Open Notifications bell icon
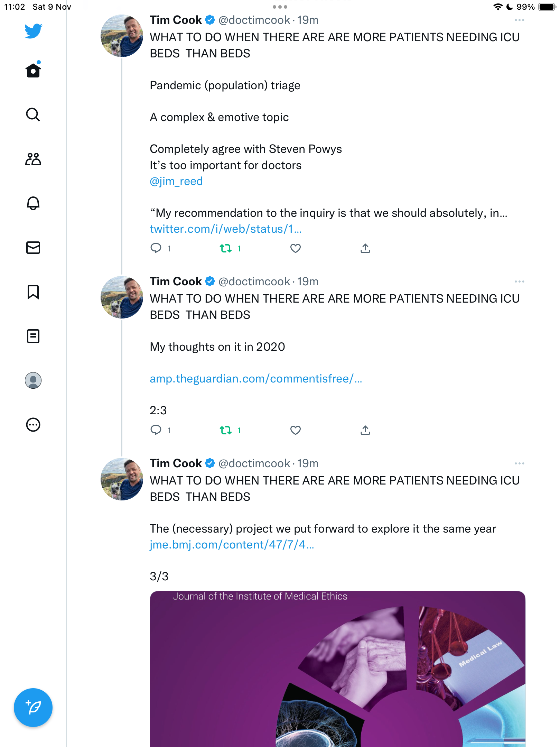This screenshot has width=560, height=747. pos(33,203)
